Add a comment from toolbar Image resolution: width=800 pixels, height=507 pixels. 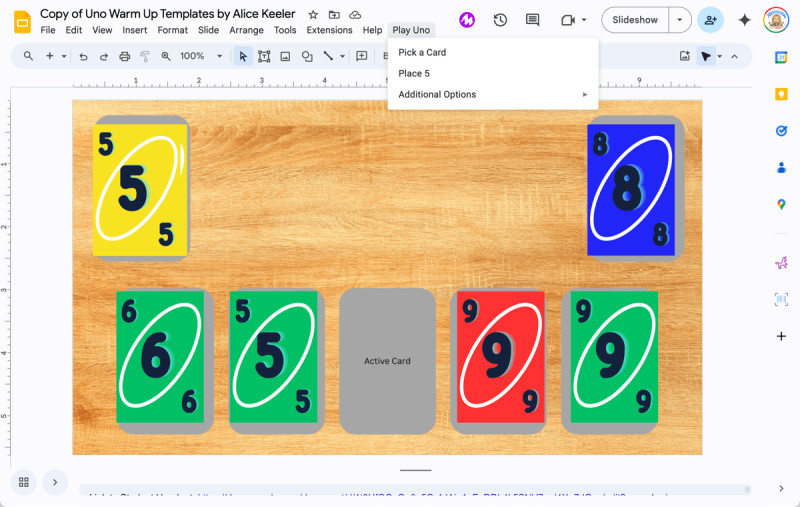(362, 56)
